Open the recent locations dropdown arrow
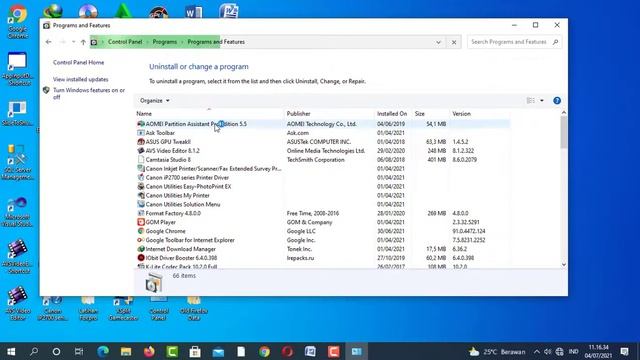Image resolution: width=640 pixels, height=360 pixels. click(x=73, y=42)
